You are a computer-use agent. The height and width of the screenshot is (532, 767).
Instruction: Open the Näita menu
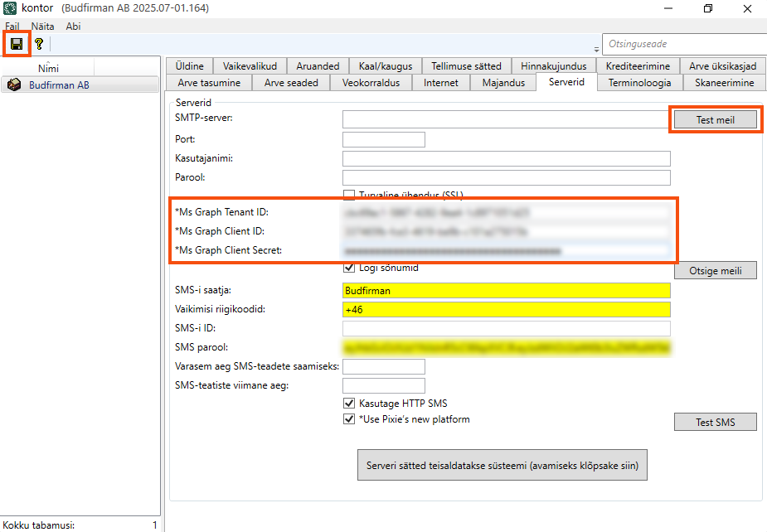click(43, 27)
